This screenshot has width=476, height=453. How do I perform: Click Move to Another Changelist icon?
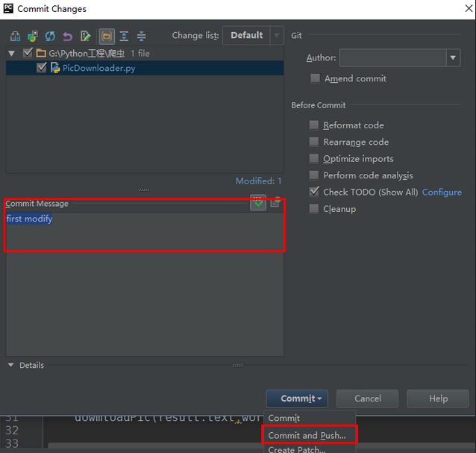pos(33,36)
